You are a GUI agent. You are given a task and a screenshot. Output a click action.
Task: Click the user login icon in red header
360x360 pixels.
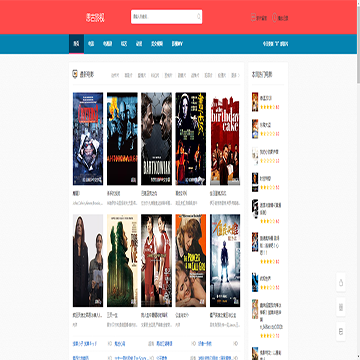point(274,17)
